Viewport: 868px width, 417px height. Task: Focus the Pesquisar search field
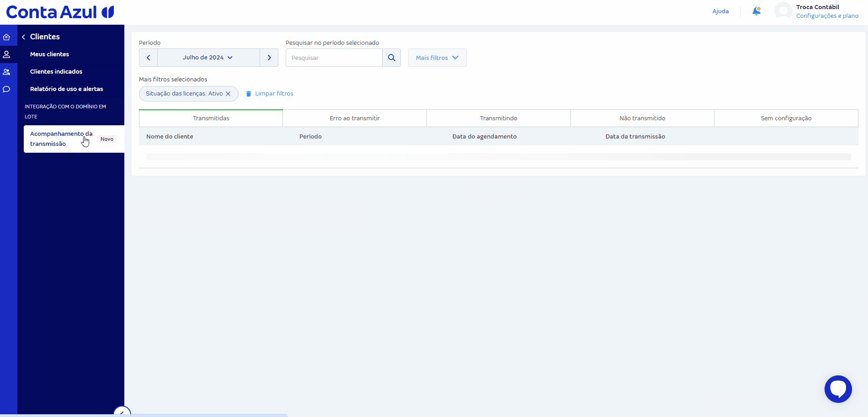coord(334,58)
